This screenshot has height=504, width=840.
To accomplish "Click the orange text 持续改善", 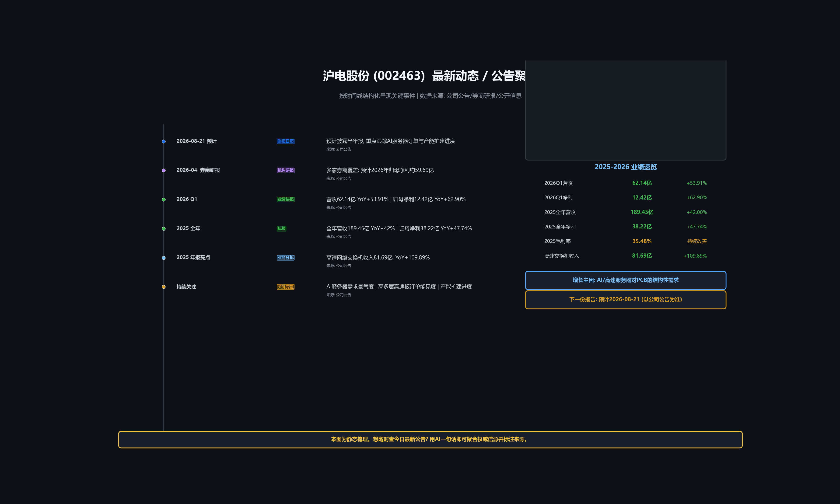I will tap(697, 241).
